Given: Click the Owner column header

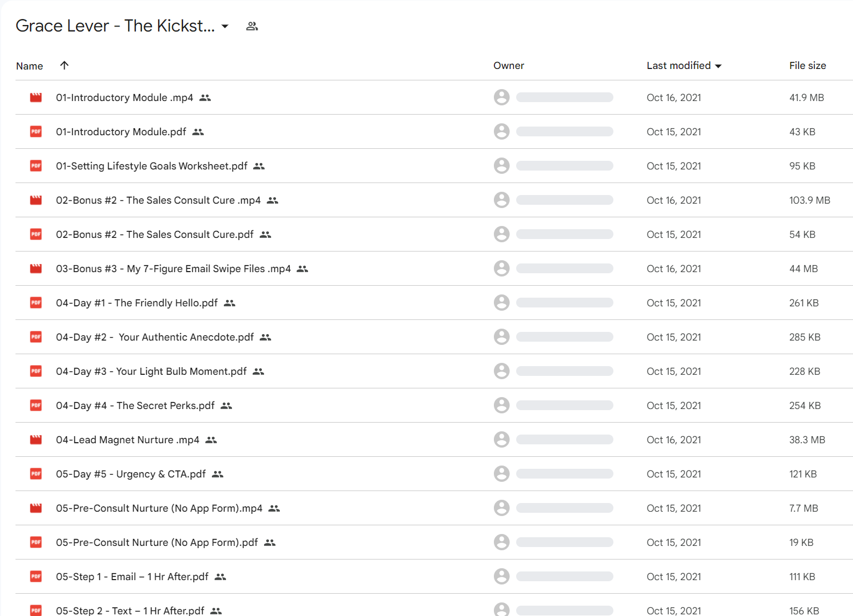Looking at the screenshot, I should point(509,66).
